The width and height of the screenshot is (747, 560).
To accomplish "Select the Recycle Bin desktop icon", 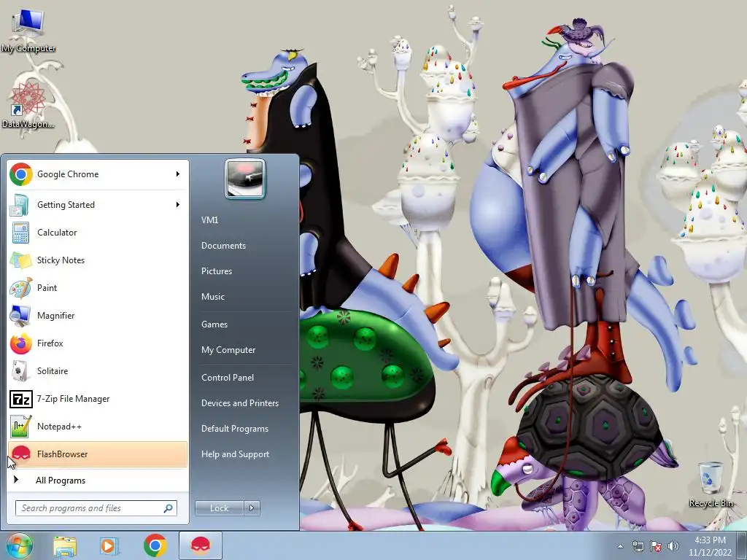I will [711, 484].
